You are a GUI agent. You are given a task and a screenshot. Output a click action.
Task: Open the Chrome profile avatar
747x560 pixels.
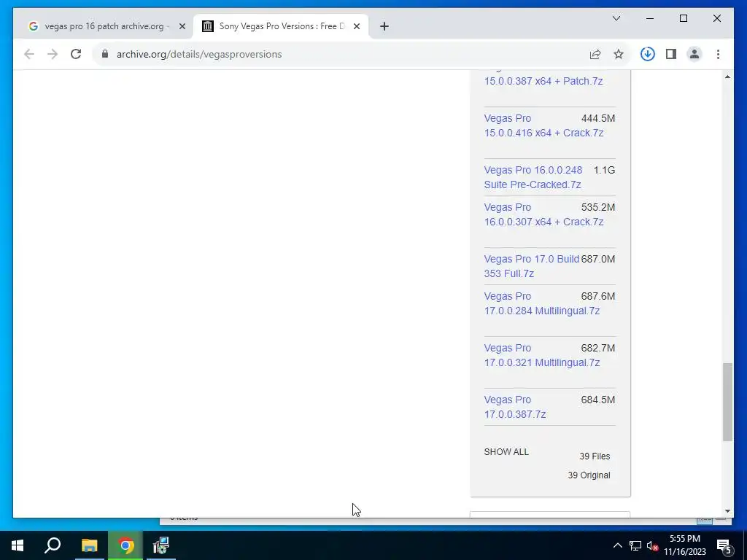click(694, 54)
